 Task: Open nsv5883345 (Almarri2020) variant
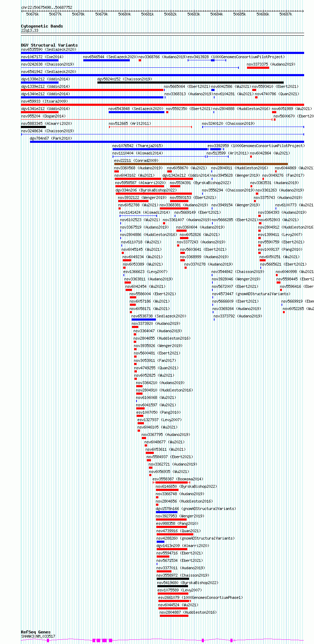click(x=47, y=123)
